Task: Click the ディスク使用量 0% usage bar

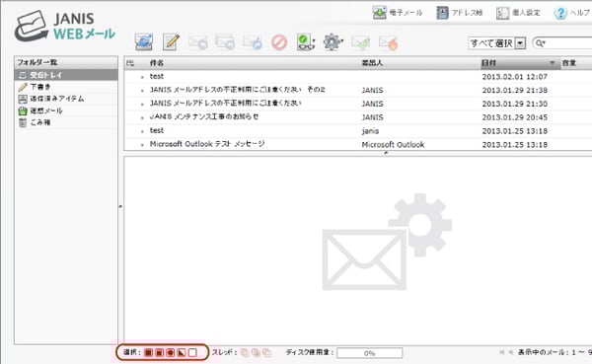Action: 370,353
